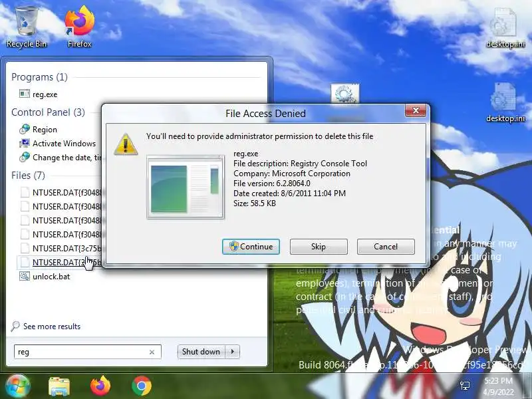Click the Activate Windows icon

point(25,143)
